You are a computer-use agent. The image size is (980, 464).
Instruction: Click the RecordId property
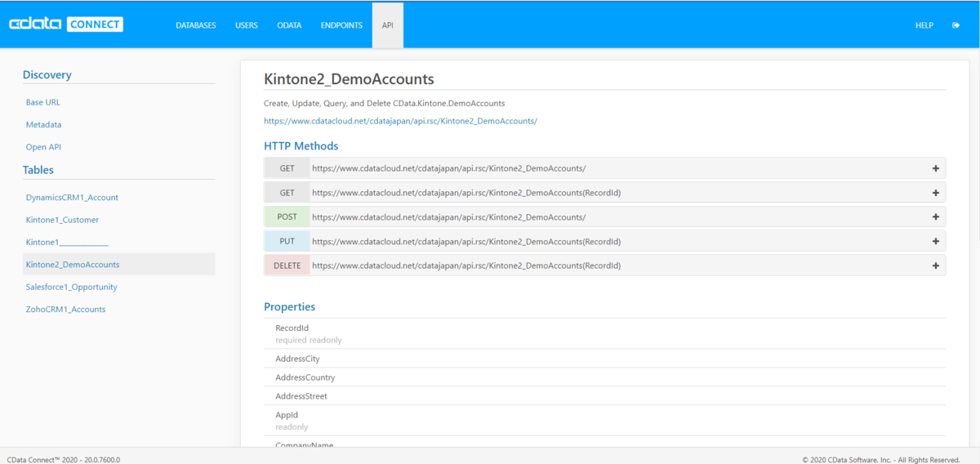292,328
